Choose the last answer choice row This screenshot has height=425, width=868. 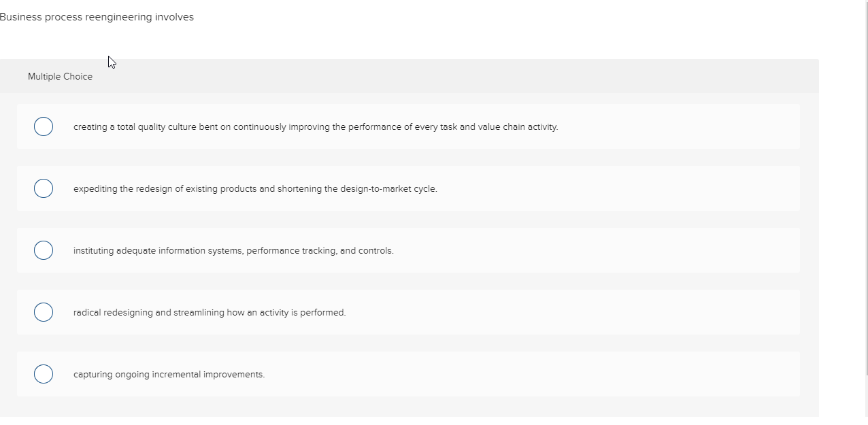pos(408,373)
